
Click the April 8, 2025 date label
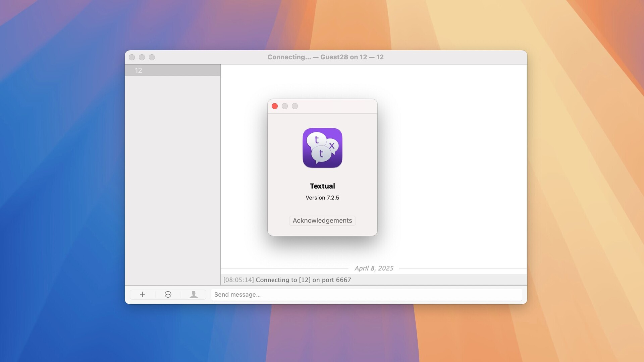point(374,268)
